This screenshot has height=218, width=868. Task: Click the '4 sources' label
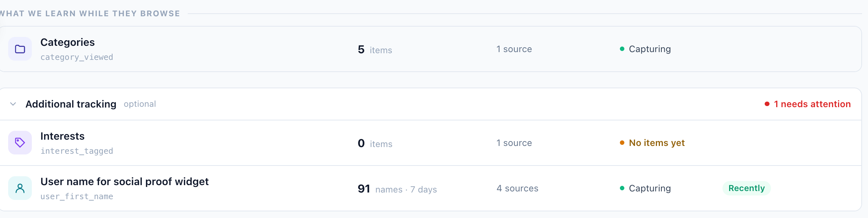click(517, 188)
